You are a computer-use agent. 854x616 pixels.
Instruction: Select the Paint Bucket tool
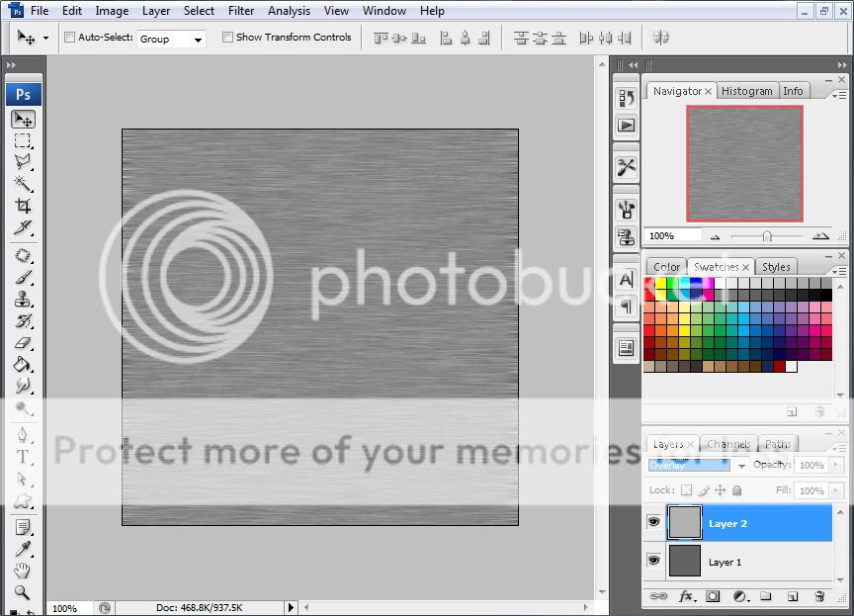[x=23, y=365]
